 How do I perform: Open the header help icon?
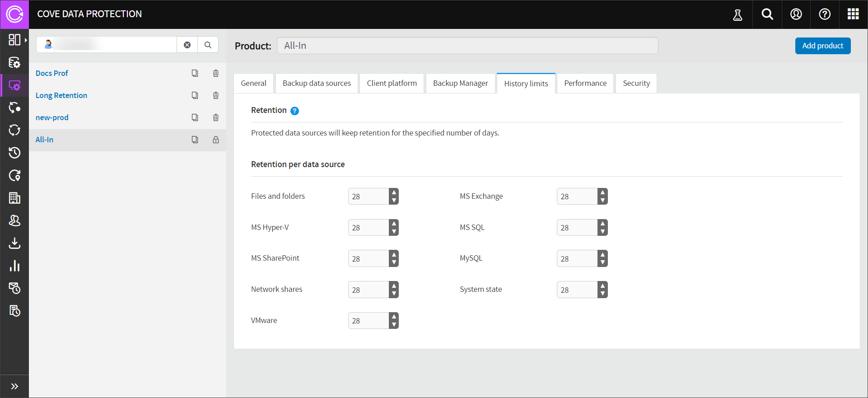pyautogui.click(x=824, y=14)
